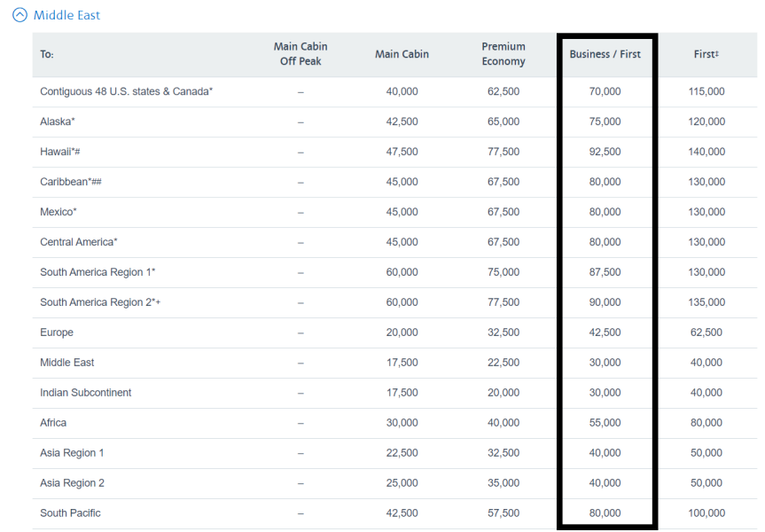Select the Europe row label
The width and height of the screenshot is (765, 532).
point(57,332)
